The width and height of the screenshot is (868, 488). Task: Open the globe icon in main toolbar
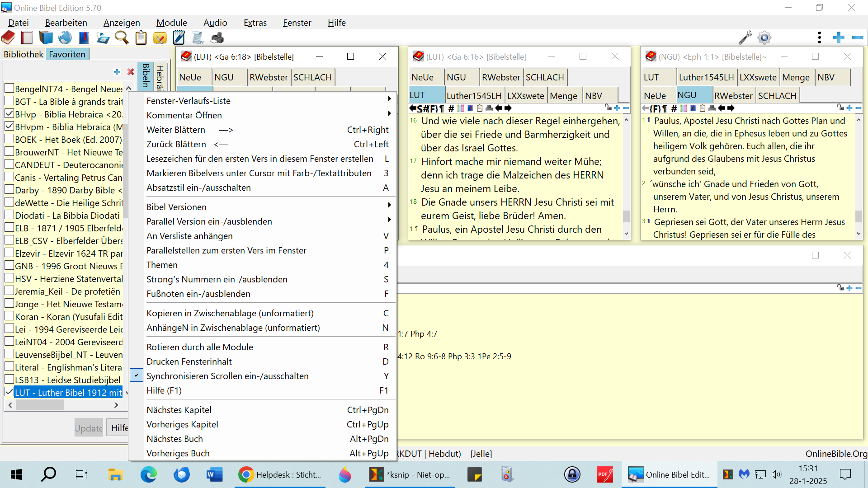(65, 38)
